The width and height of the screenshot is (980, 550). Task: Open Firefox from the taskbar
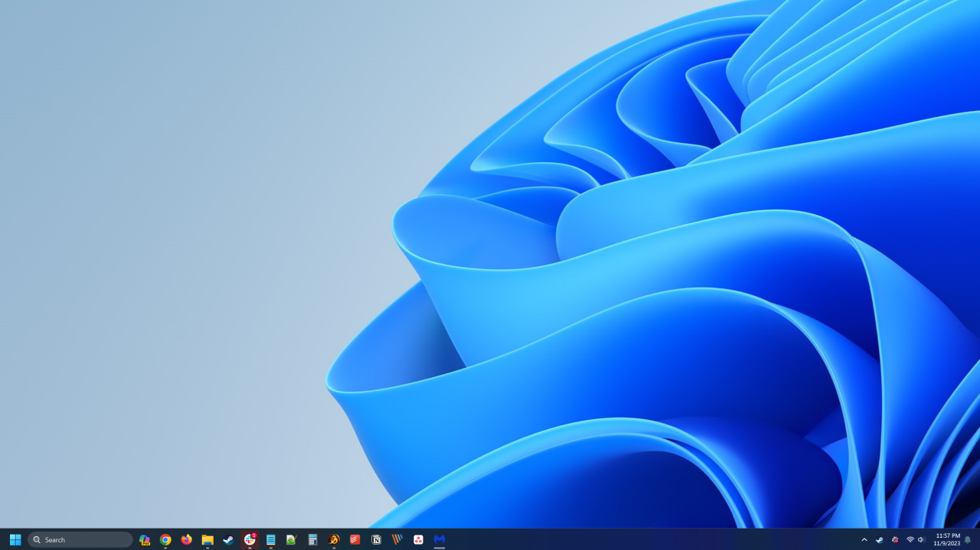pos(187,539)
